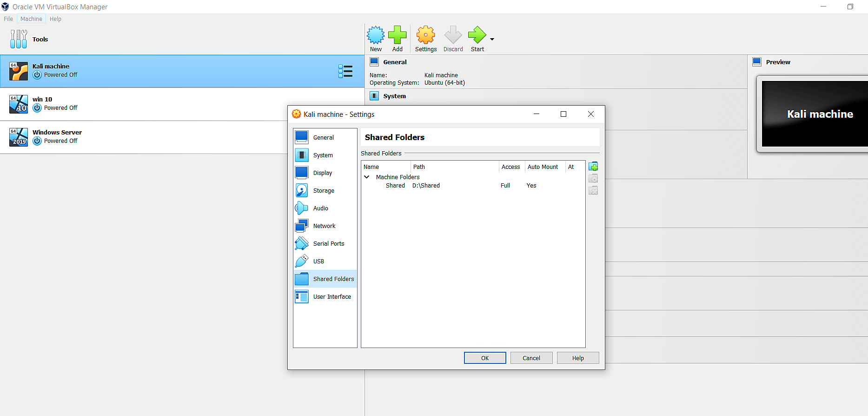This screenshot has height=416, width=868.
Task: Open the Kali machine list menu icon
Action: tap(345, 71)
